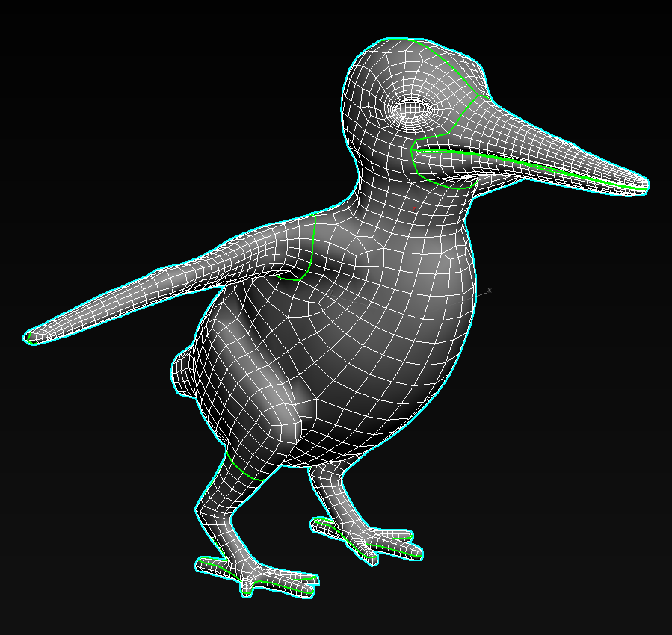The image size is (672, 635).
Task: Click the bird's tail stub
Action: pyautogui.click(x=184, y=370)
